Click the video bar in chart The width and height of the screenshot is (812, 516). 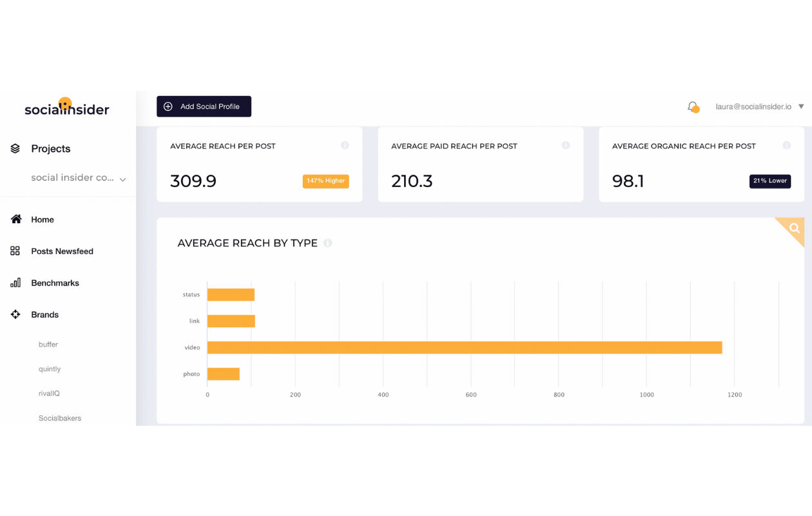tap(465, 348)
